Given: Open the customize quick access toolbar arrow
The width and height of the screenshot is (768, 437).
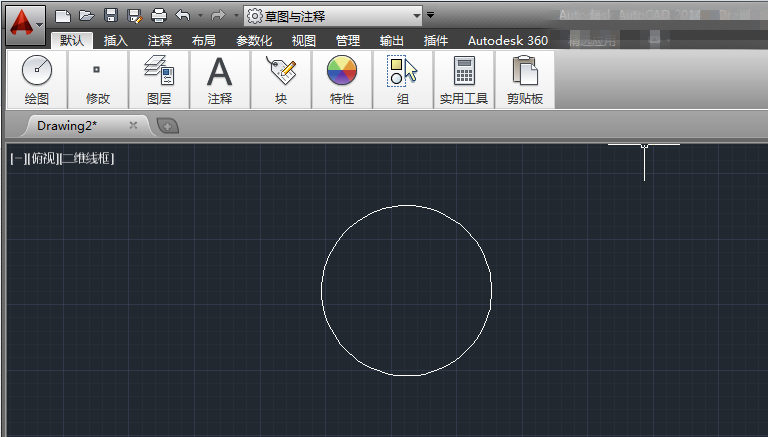Looking at the screenshot, I should tap(431, 15).
